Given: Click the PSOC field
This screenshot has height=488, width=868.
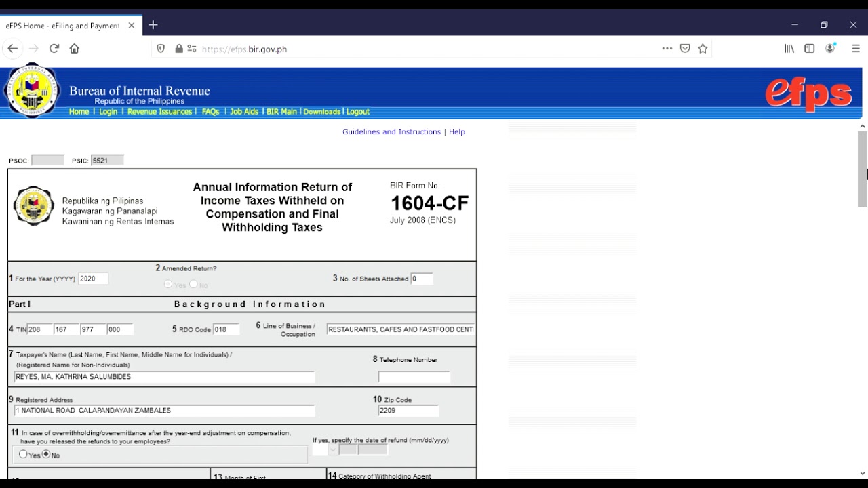Looking at the screenshot, I should coord(47,161).
